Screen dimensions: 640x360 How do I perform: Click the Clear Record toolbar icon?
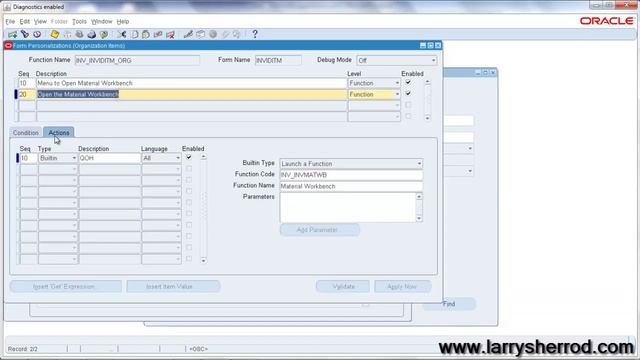[x=158, y=34]
